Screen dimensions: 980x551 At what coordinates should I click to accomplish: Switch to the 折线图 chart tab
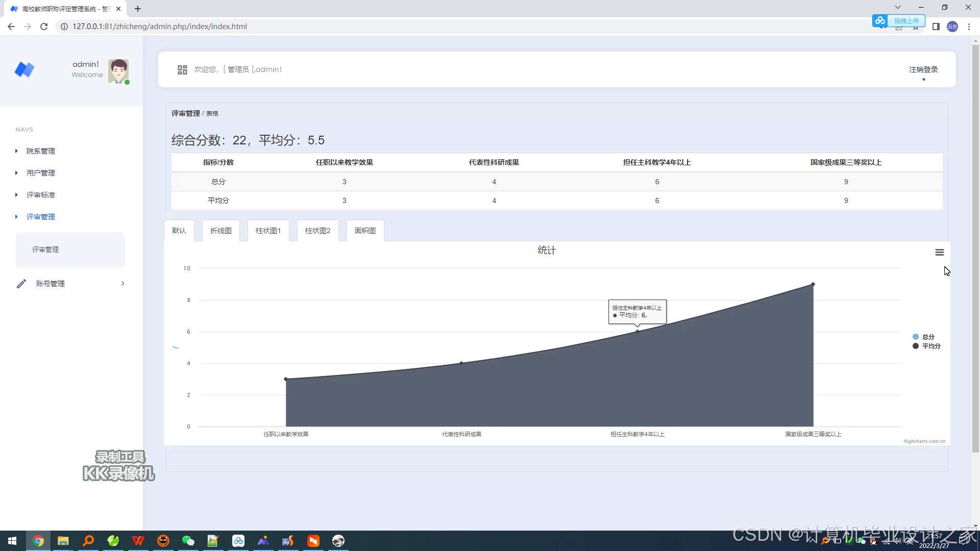221,231
